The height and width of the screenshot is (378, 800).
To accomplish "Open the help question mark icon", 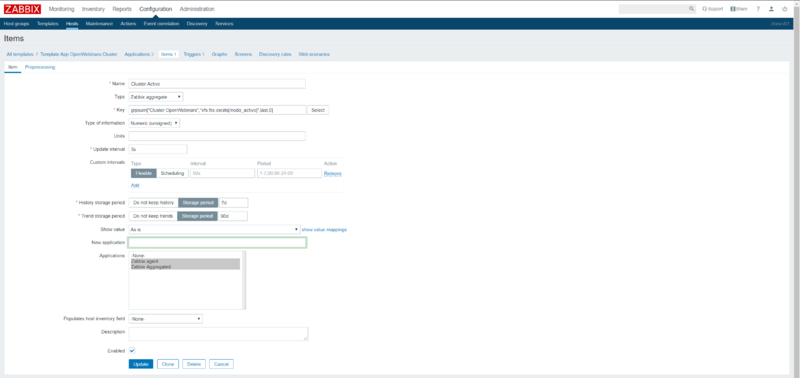I will [758, 9].
